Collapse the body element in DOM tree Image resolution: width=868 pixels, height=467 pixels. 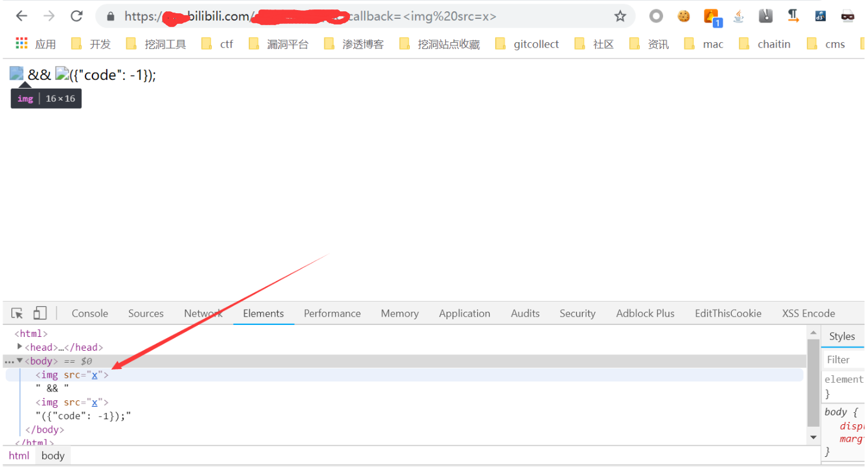[19, 361]
